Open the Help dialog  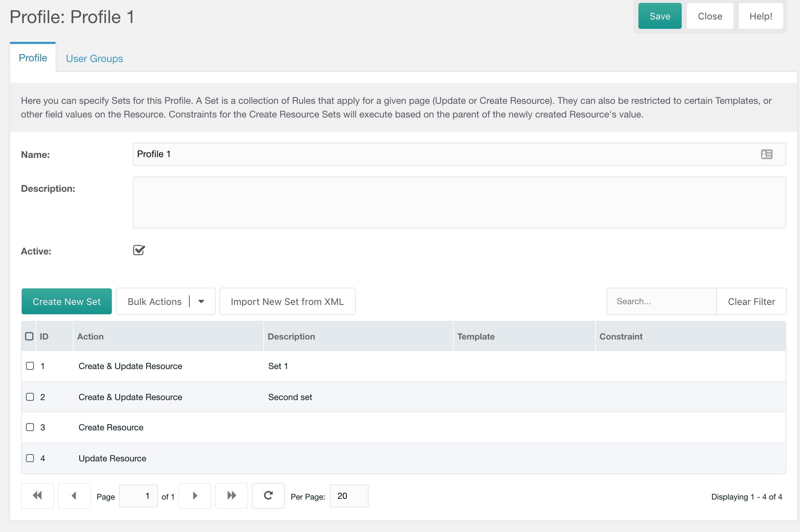click(x=761, y=16)
